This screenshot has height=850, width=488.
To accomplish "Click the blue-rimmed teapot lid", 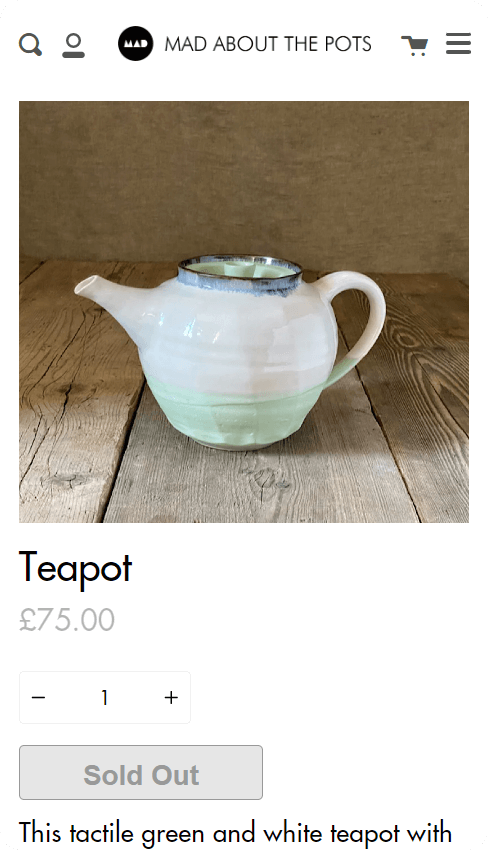I will (240, 274).
